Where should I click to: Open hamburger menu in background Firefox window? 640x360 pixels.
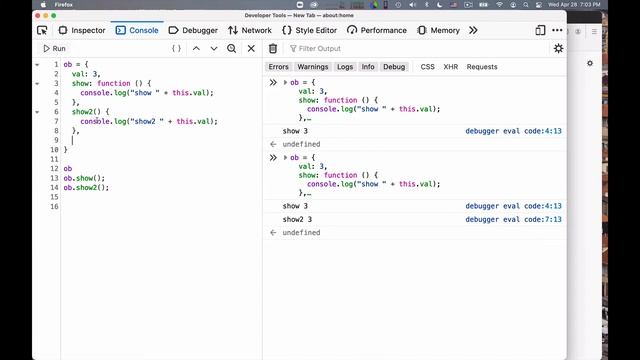pyautogui.click(x=594, y=32)
